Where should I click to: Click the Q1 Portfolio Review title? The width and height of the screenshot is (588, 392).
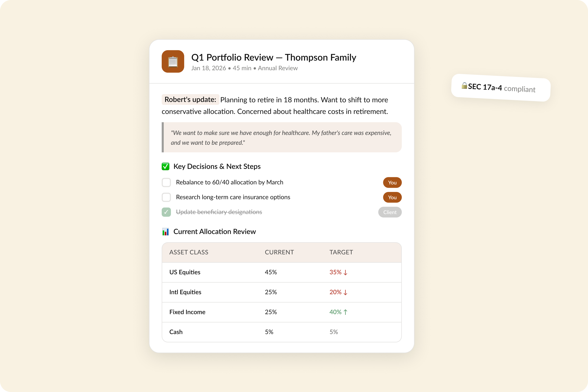274,58
